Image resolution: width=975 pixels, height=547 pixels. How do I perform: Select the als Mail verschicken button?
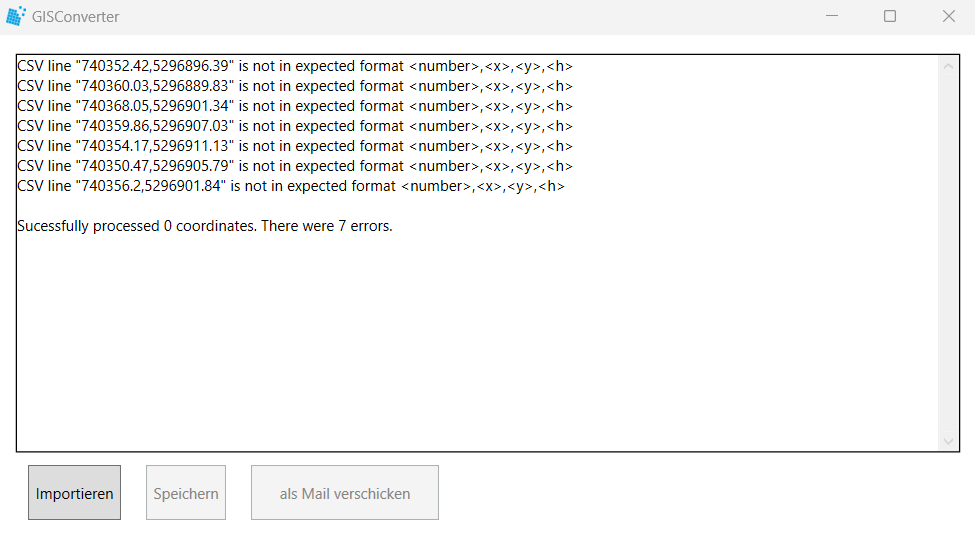[344, 493]
